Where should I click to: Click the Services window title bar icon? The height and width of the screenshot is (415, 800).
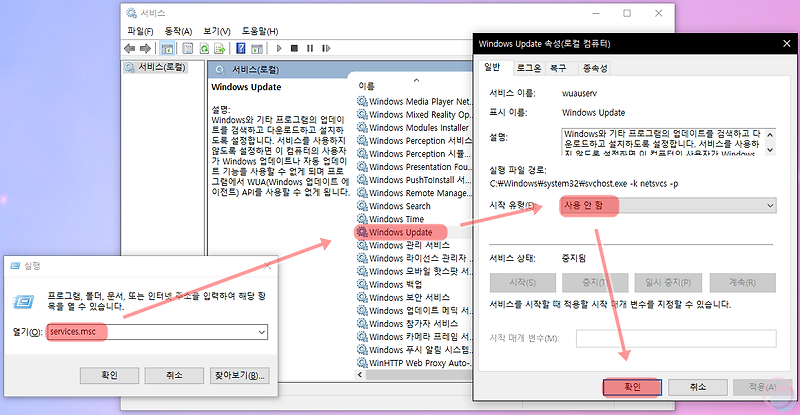pyautogui.click(x=132, y=13)
